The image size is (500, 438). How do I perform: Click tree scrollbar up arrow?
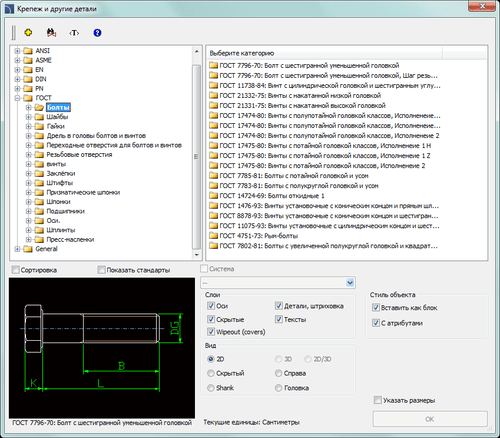pos(197,51)
